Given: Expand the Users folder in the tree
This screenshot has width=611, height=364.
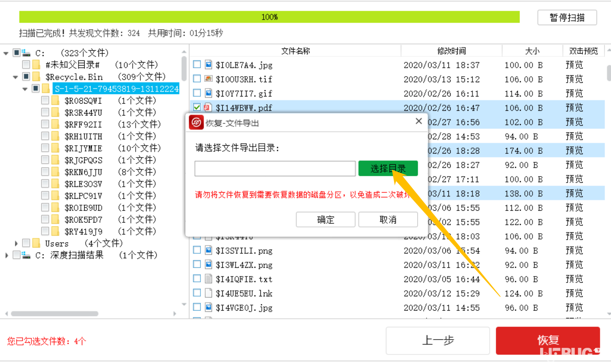Looking at the screenshot, I should pos(17,243).
